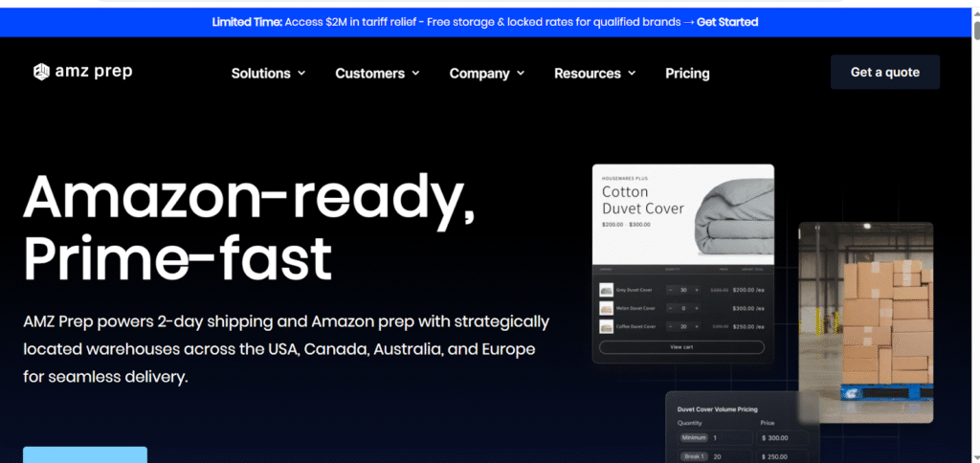The width and height of the screenshot is (980, 463).
Task: Click the AMZ Prep logo icon
Action: click(41, 73)
